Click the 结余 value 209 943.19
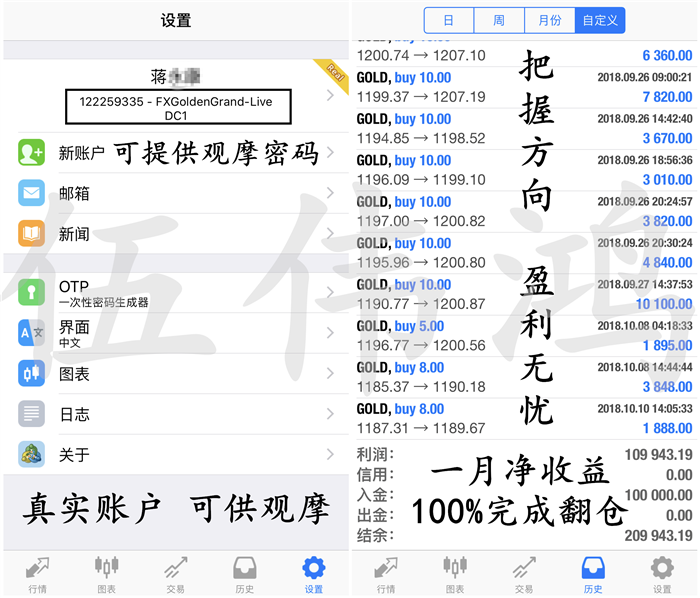 pos(658,536)
